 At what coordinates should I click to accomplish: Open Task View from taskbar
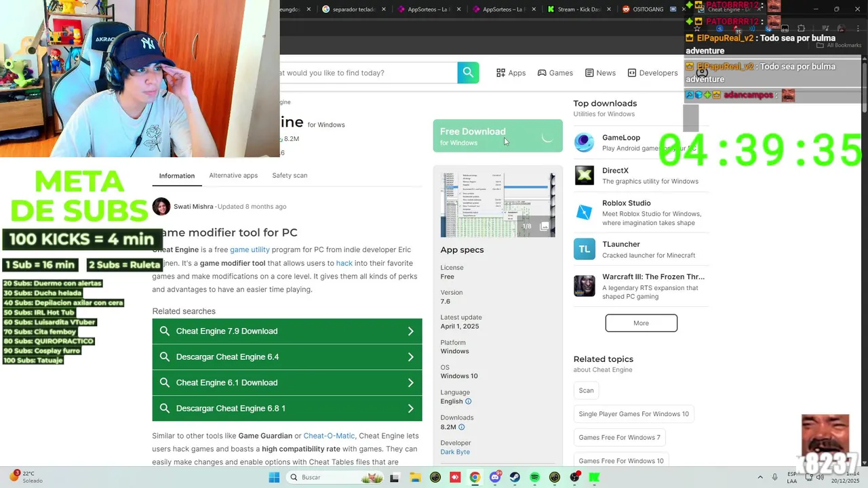click(395, 477)
